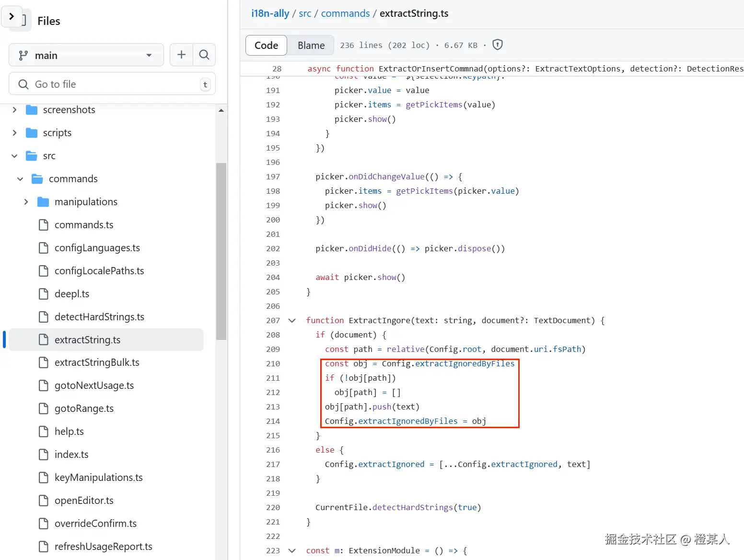
Task: Click the branch icon beside main
Action: click(x=23, y=56)
